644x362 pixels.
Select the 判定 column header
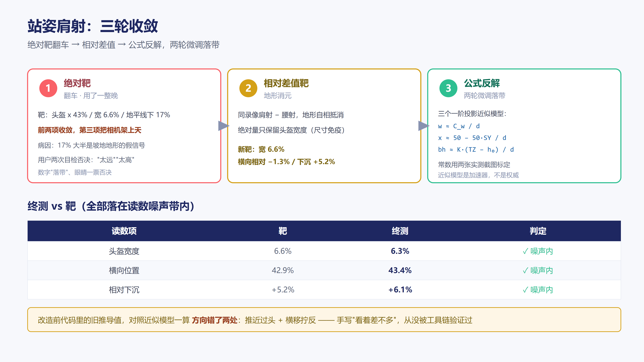[x=538, y=231]
